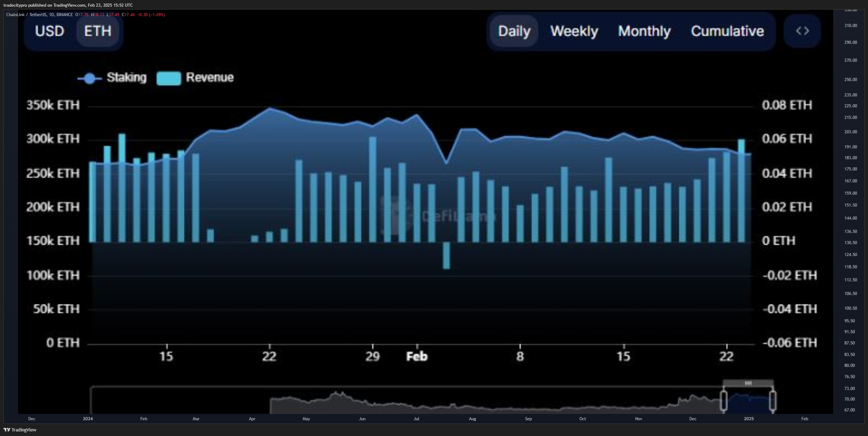Click the TradingView logo at bottom left

pyautogui.click(x=20, y=430)
